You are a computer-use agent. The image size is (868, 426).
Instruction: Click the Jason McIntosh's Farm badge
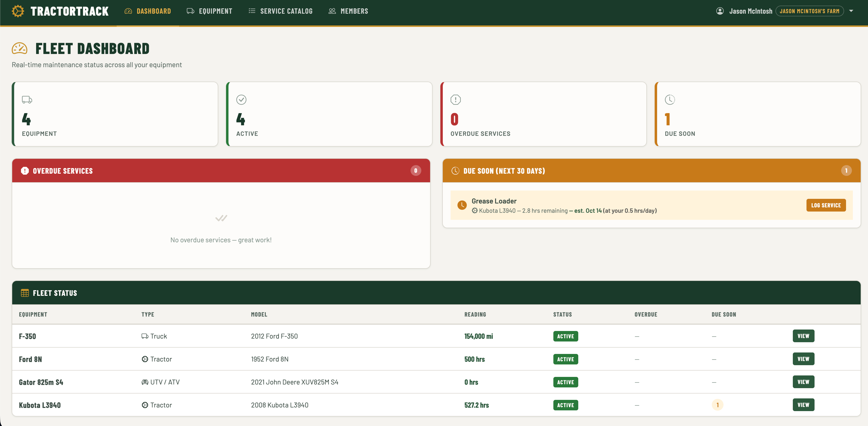(810, 11)
